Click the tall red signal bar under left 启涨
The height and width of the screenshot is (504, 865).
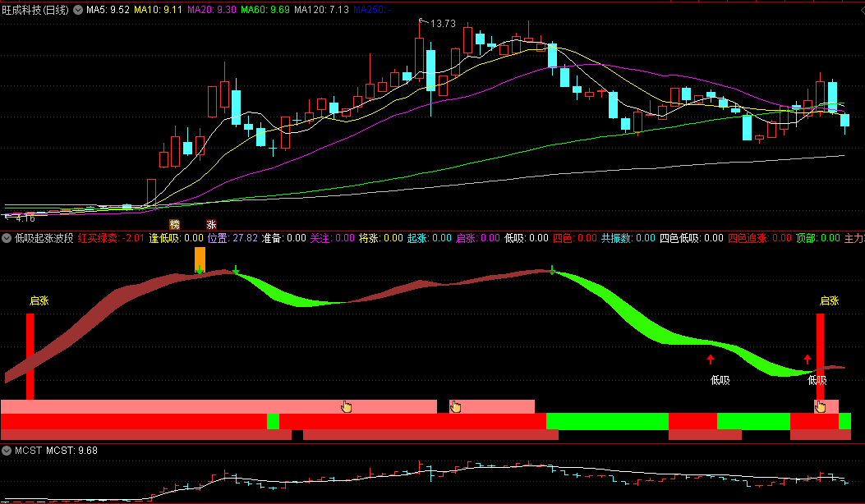[30, 356]
